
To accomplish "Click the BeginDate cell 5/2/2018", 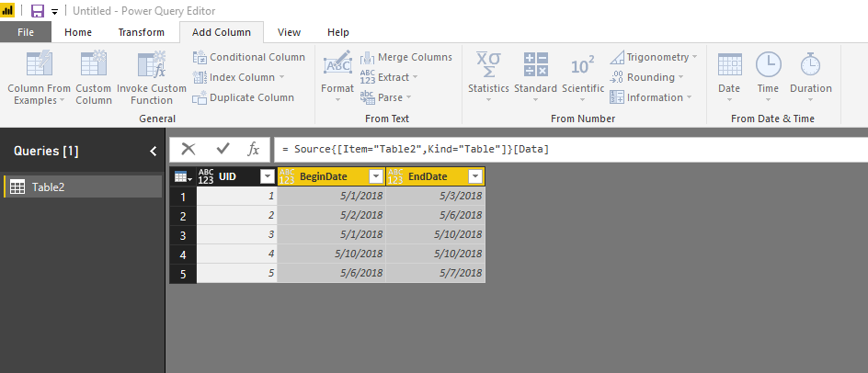I will point(331,215).
